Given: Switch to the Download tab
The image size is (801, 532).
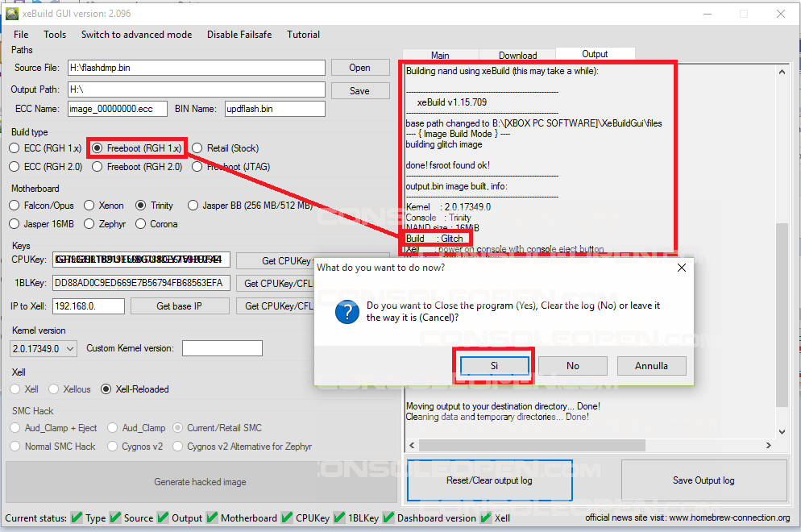Looking at the screenshot, I should pyautogui.click(x=517, y=56).
